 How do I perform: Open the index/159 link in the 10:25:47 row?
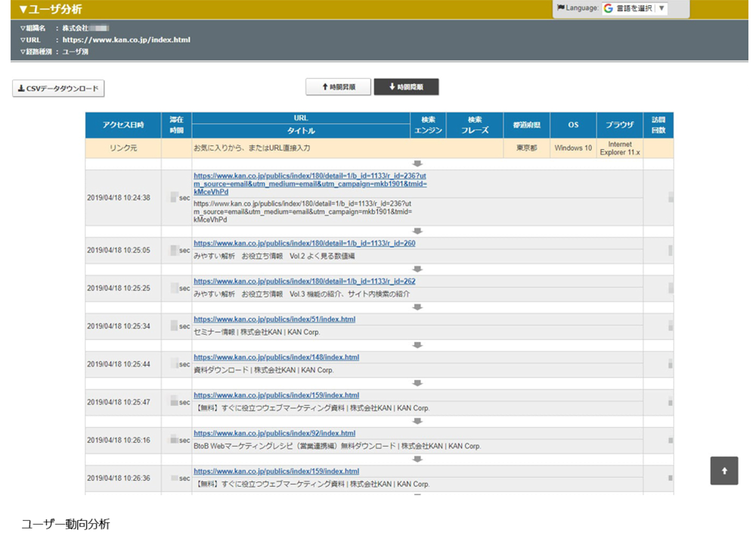pos(276,395)
